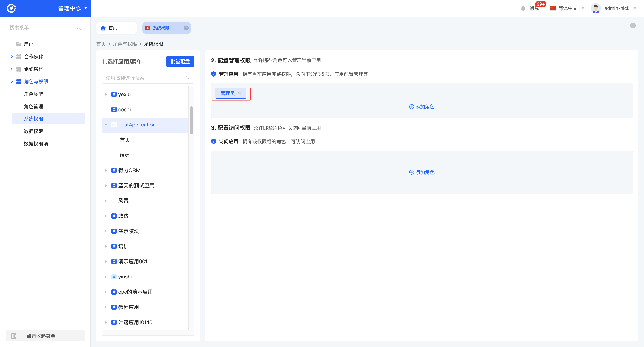The height and width of the screenshot is (347, 644).
Task: Click the 教程应用 app icon
Action: click(114, 307)
